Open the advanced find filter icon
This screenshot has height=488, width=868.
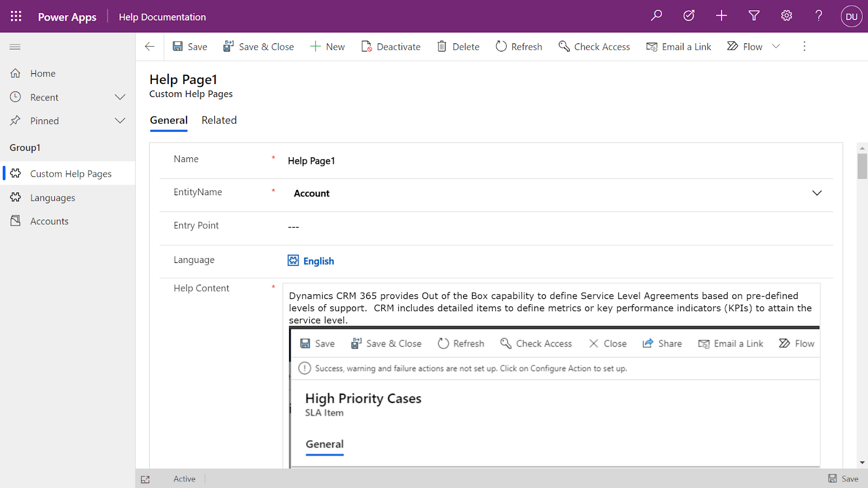click(x=754, y=16)
